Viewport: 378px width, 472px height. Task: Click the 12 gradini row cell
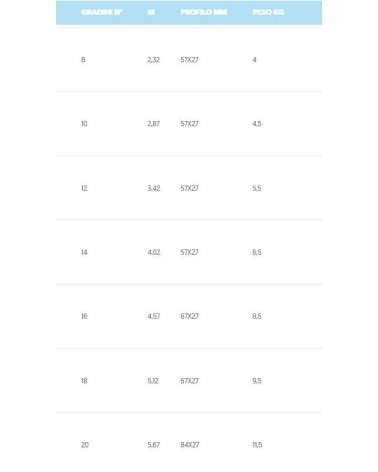[x=84, y=188]
